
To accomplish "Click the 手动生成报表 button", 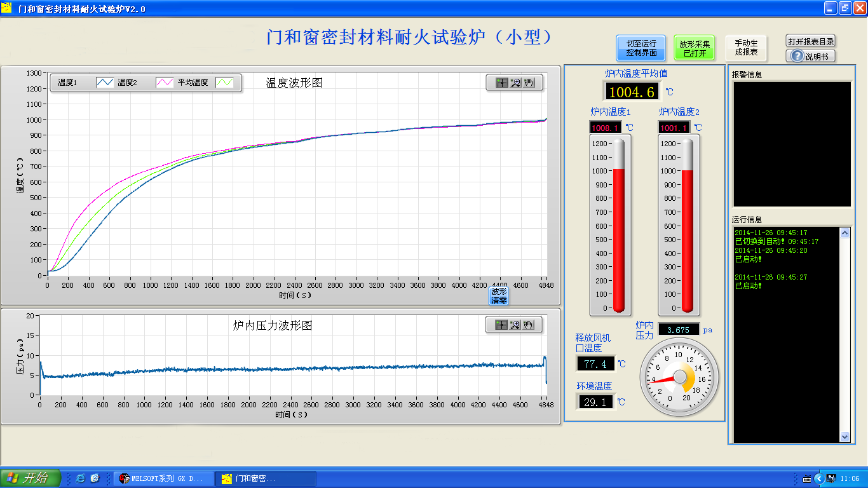I will point(746,48).
